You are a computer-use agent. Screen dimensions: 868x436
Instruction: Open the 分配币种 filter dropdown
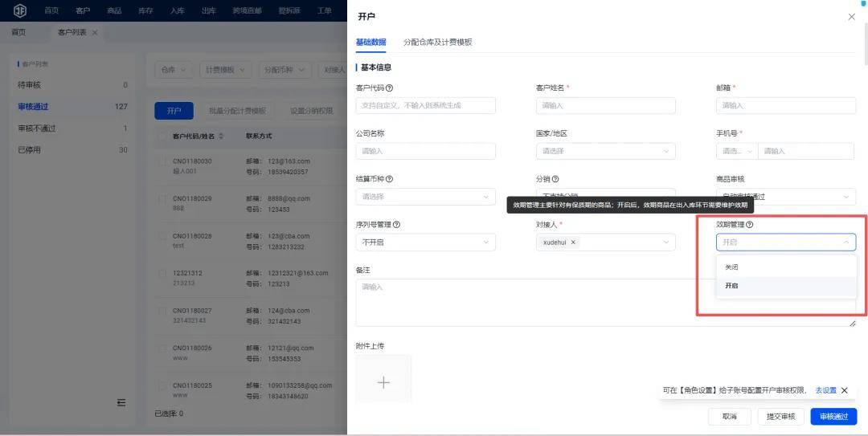[x=285, y=71]
